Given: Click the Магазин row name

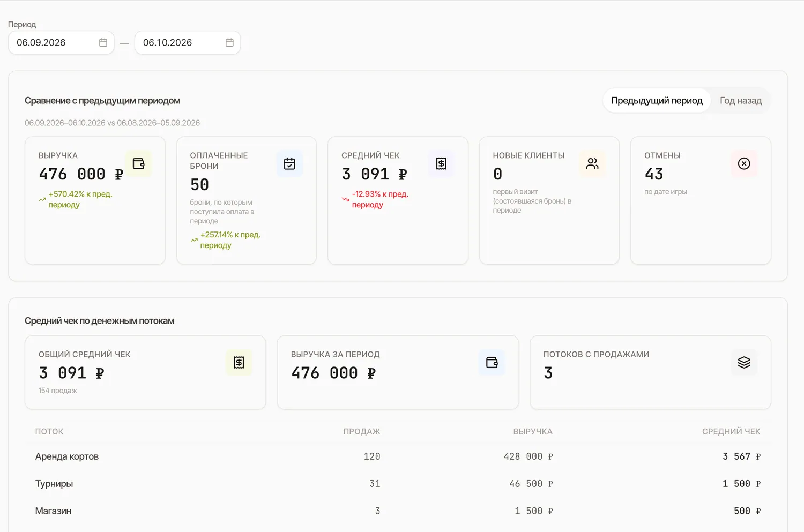Looking at the screenshot, I should point(53,511).
